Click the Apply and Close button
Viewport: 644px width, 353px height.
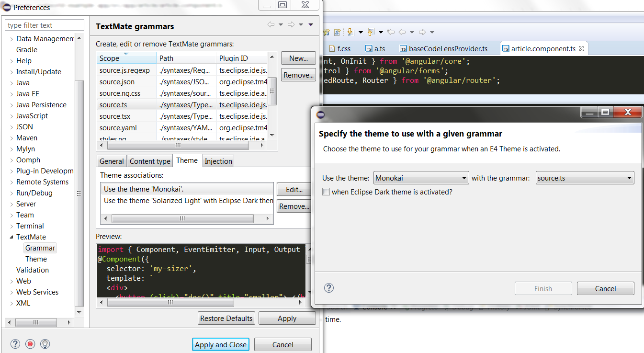[220, 344]
